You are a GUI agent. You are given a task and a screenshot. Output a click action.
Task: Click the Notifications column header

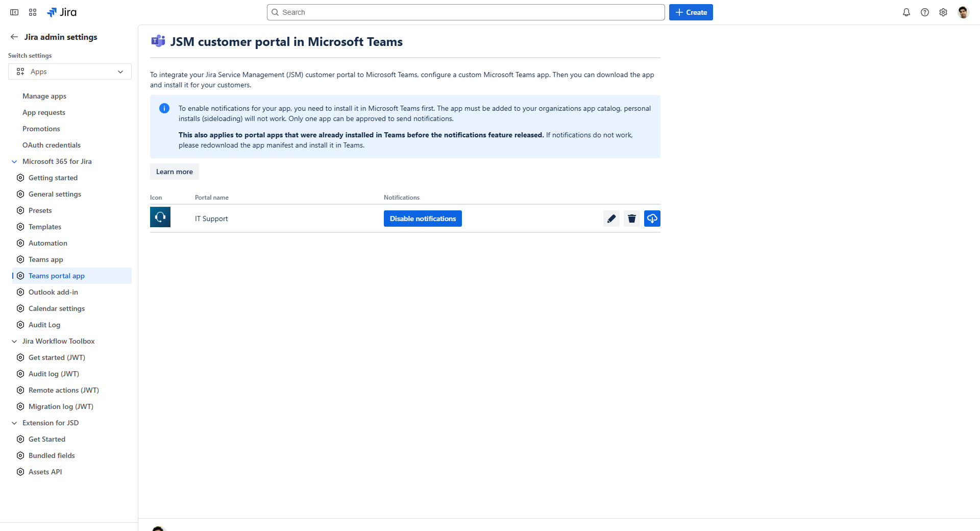402,198
